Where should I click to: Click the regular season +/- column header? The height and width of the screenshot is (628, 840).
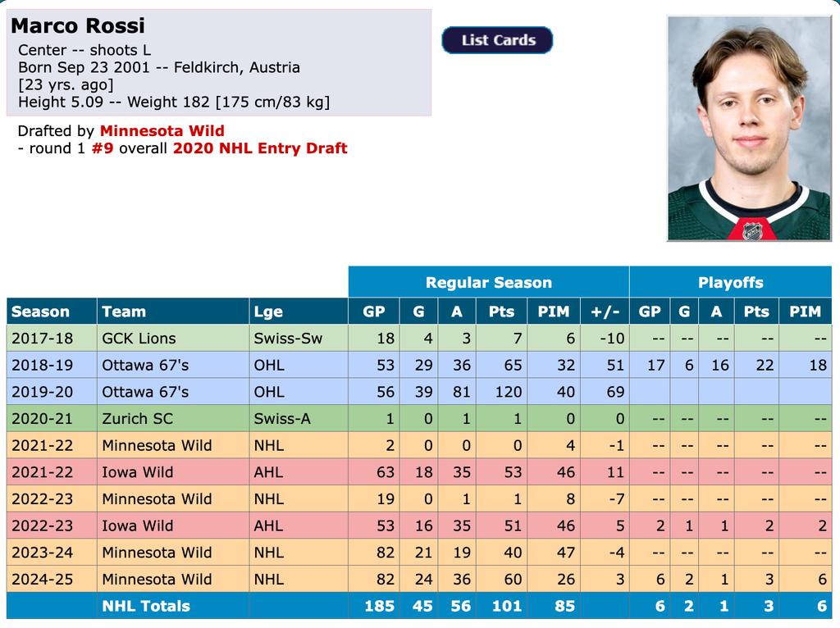click(x=605, y=312)
